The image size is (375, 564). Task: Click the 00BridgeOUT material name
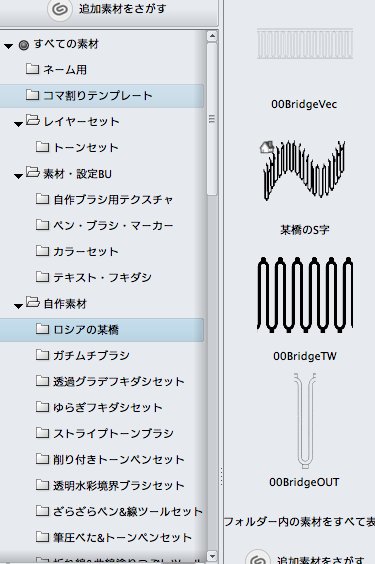coord(304,482)
